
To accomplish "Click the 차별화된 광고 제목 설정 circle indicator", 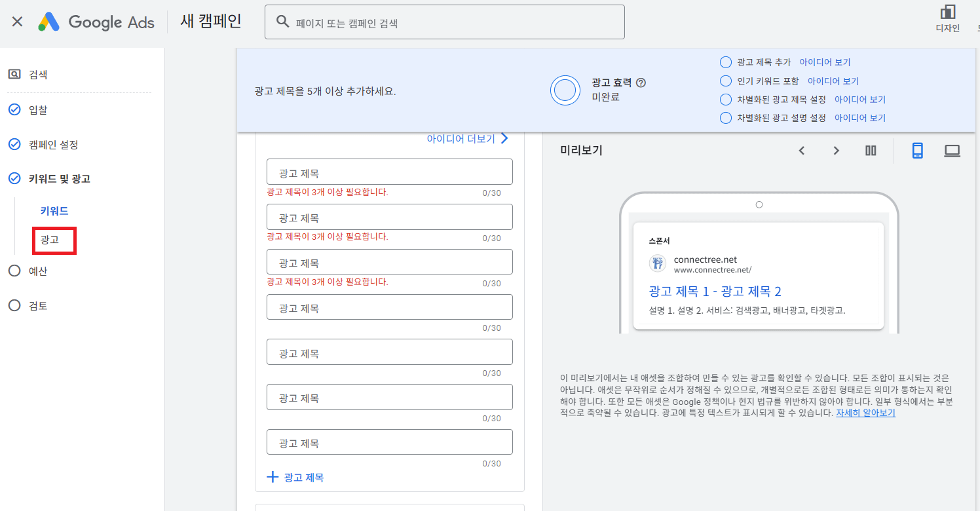I will point(725,100).
